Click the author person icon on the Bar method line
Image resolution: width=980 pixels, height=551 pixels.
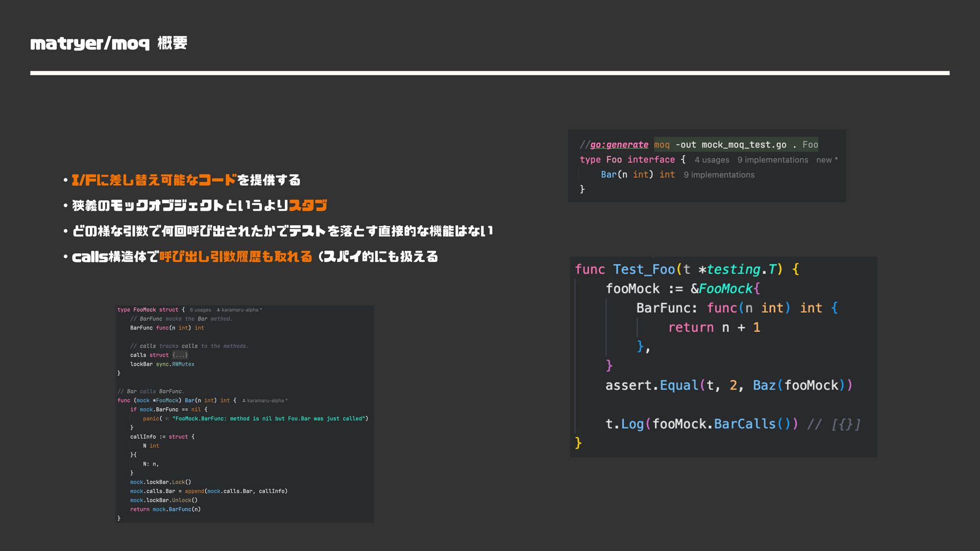(244, 400)
